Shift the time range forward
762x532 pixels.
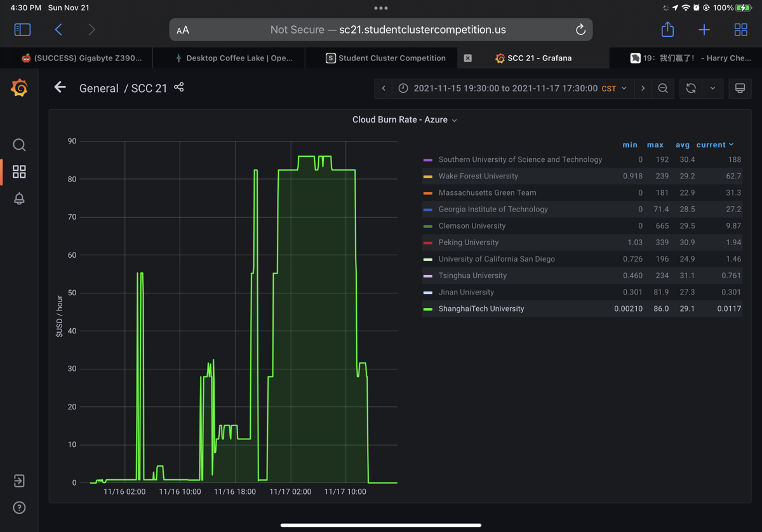[x=643, y=88]
